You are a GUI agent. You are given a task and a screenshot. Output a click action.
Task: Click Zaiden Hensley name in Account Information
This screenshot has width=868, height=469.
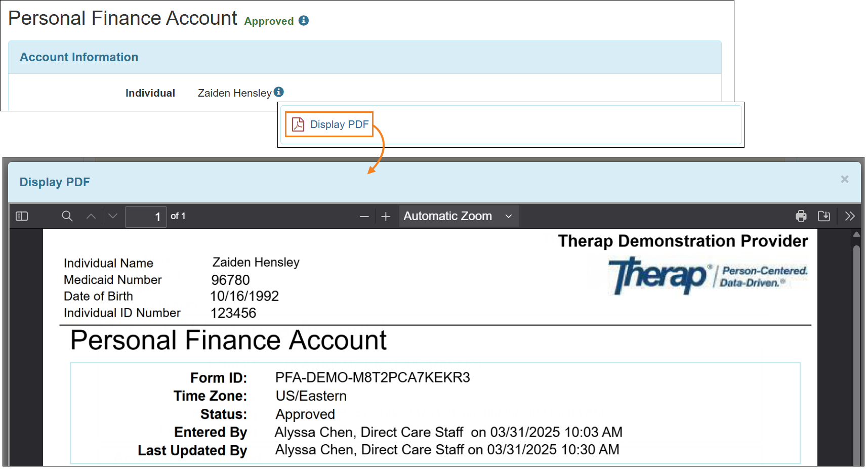pos(235,93)
